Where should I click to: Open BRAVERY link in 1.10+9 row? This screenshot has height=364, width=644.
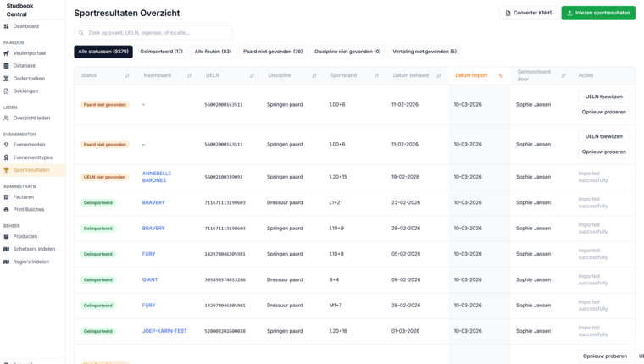point(153,229)
